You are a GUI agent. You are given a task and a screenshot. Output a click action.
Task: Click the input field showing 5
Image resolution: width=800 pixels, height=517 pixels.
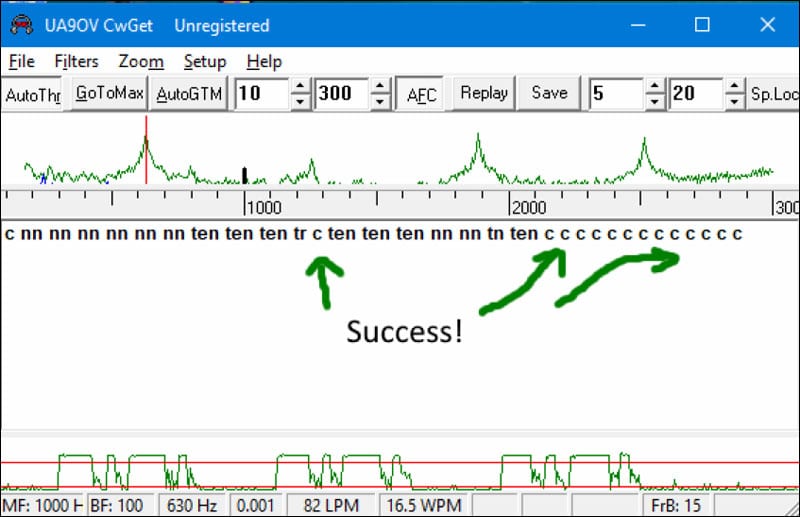616,94
